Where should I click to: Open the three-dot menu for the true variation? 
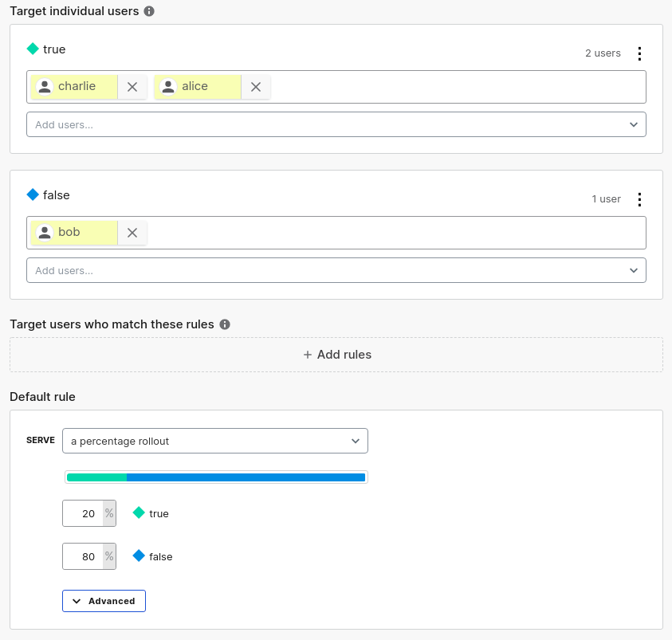click(x=639, y=53)
